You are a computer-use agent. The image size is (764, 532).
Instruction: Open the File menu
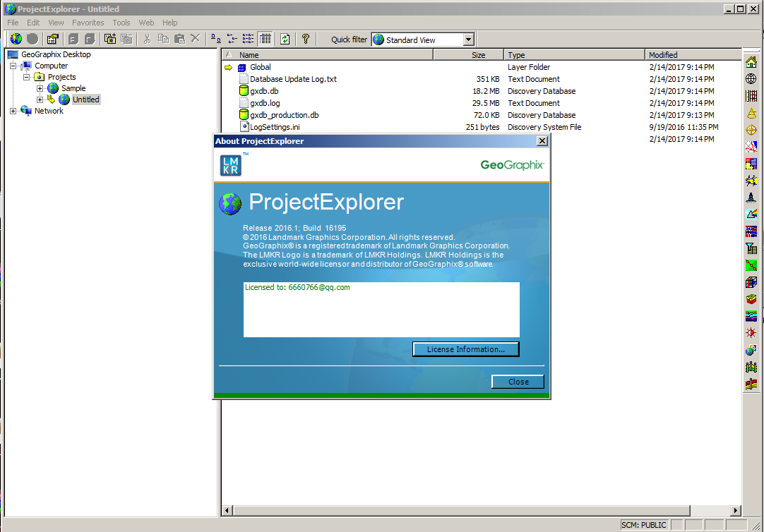(13, 23)
